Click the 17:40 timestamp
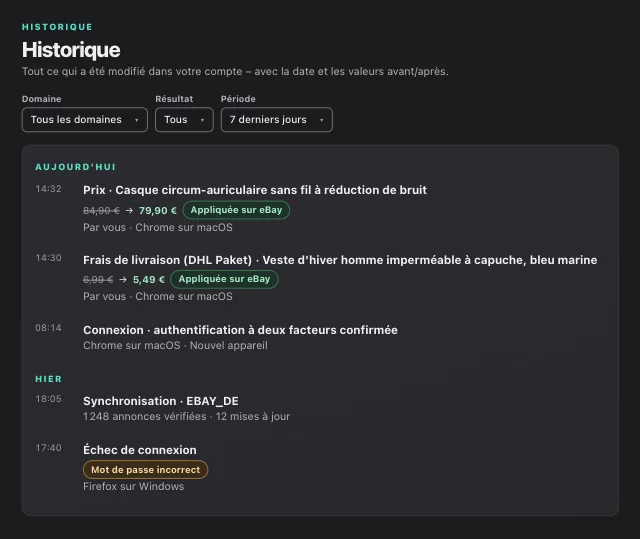640x539 pixels. click(48, 448)
